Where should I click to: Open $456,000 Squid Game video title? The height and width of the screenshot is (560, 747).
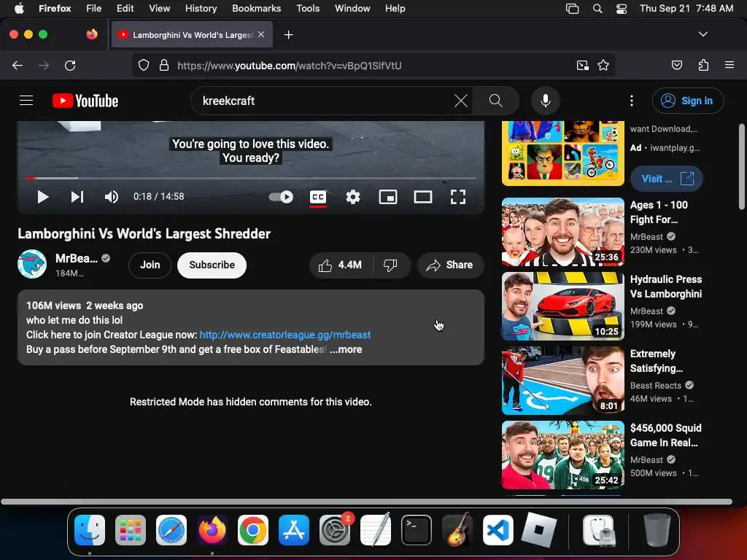click(665, 435)
